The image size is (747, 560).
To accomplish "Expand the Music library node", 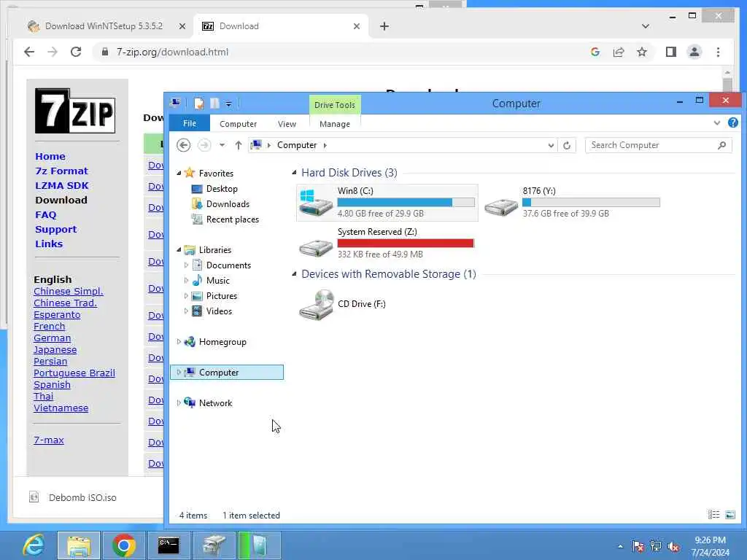I will pyautogui.click(x=186, y=281).
